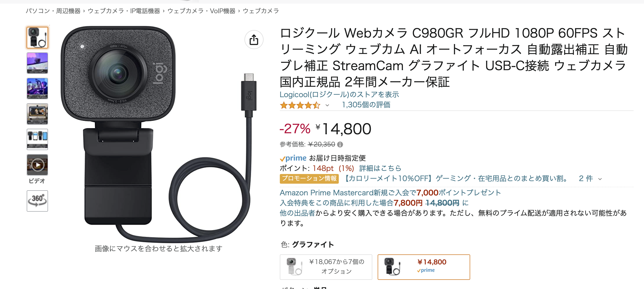The width and height of the screenshot is (644, 289).
Task: Select the mounting options thumbnail
Action: click(x=37, y=139)
